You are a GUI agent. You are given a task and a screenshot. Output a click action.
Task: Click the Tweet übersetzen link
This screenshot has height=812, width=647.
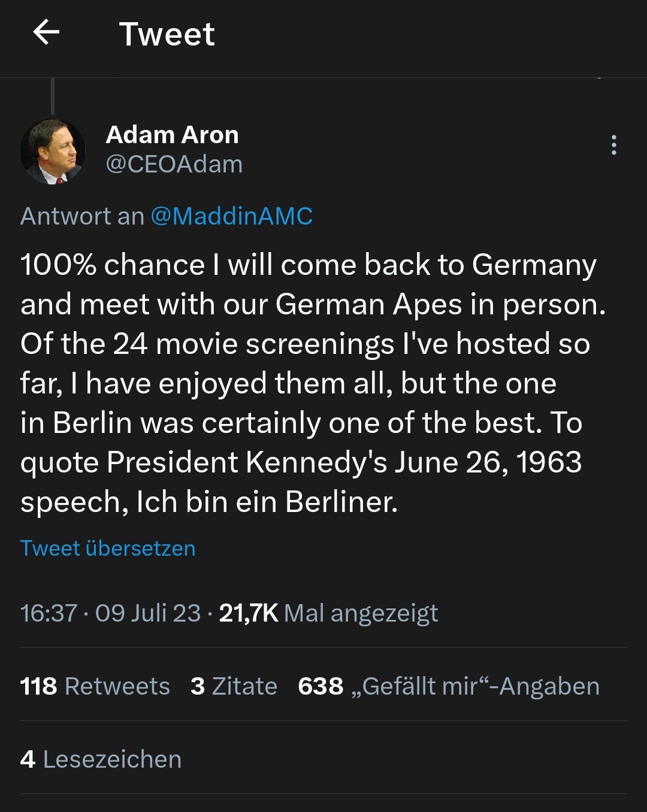coord(108,549)
